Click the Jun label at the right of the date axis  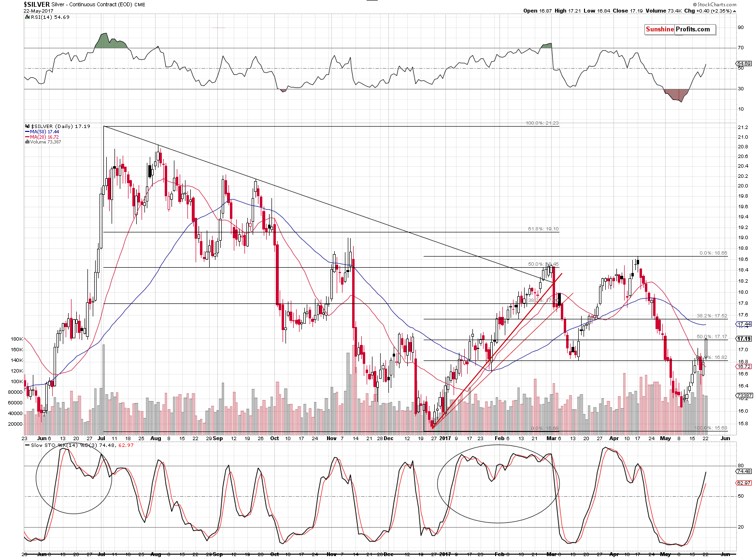(725, 439)
